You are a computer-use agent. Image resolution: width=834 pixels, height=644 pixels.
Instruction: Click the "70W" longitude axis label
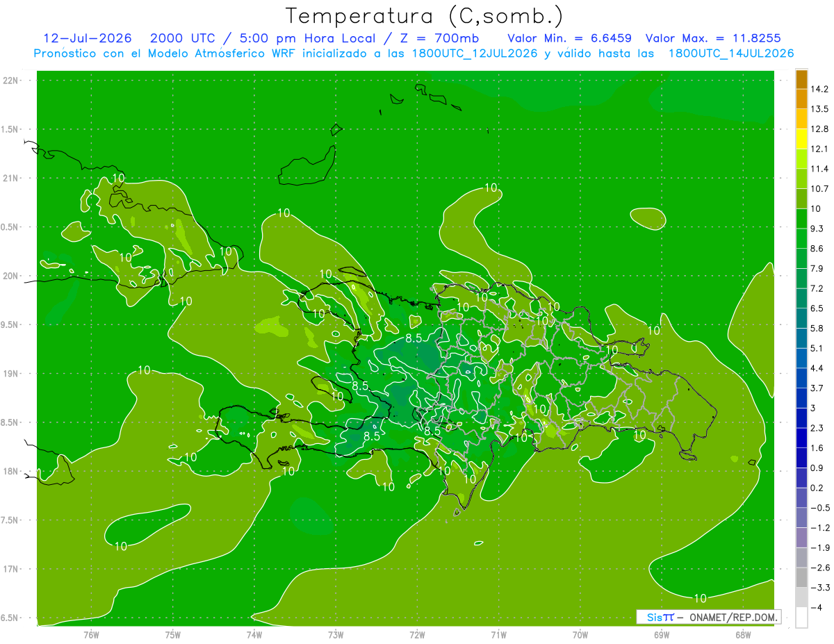[x=580, y=634]
